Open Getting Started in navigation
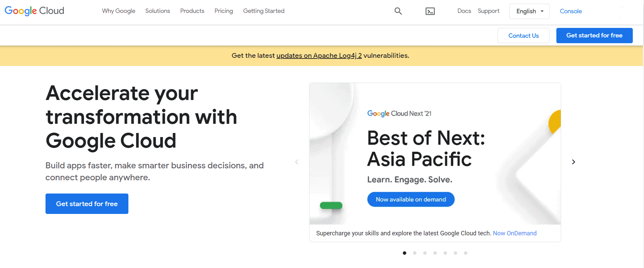The width and height of the screenshot is (644, 268). click(x=264, y=11)
